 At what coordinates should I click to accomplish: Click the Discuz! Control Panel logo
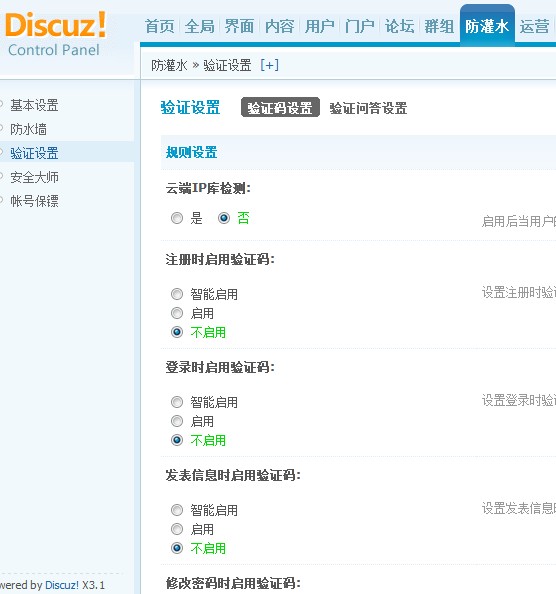pos(56,35)
